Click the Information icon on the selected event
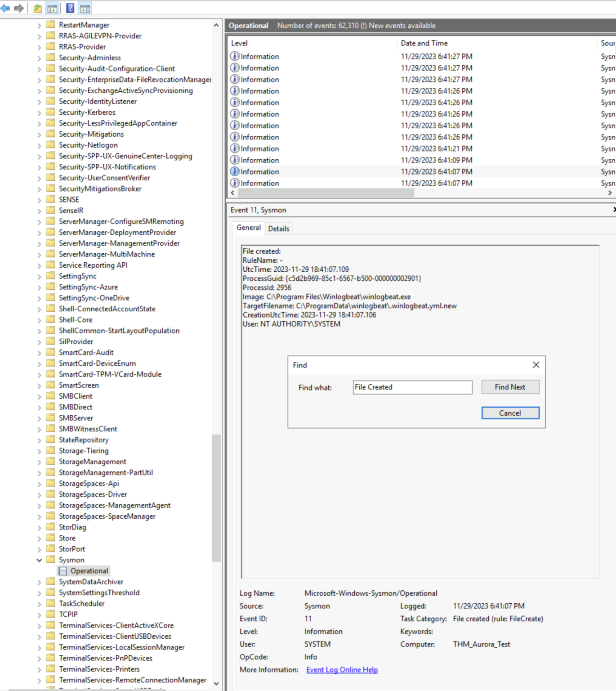 click(x=234, y=171)
